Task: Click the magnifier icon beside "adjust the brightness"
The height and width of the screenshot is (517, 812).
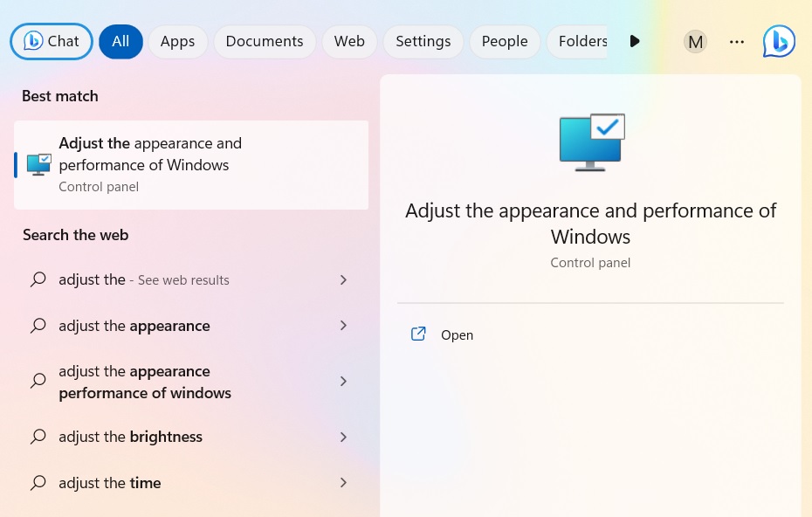Action: tap(38, 436)
